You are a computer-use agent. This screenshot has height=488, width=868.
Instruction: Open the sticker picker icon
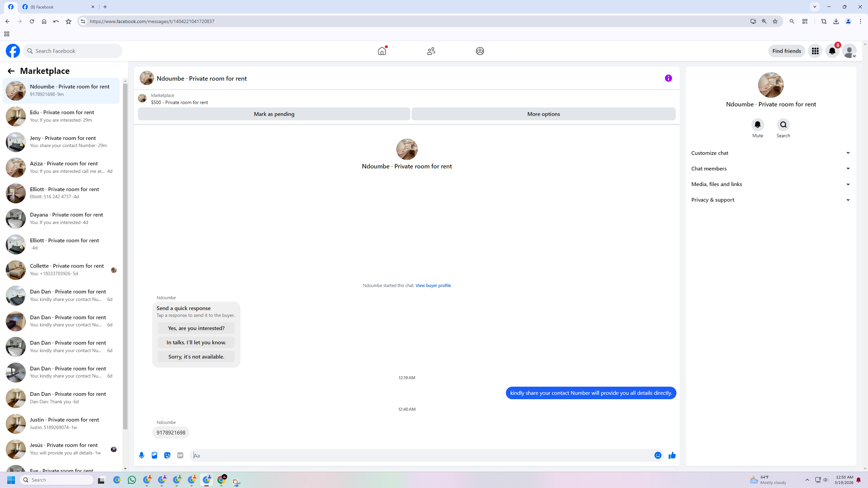(167, 455)
